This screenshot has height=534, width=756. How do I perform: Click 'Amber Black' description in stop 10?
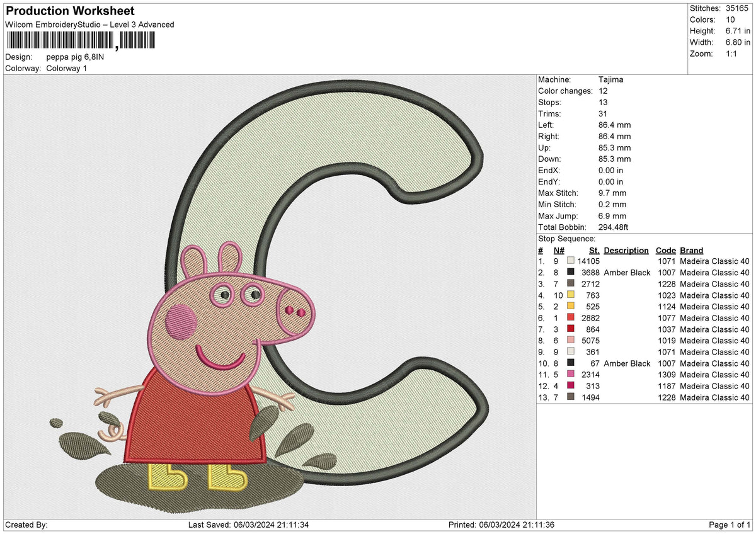(627, 363)
